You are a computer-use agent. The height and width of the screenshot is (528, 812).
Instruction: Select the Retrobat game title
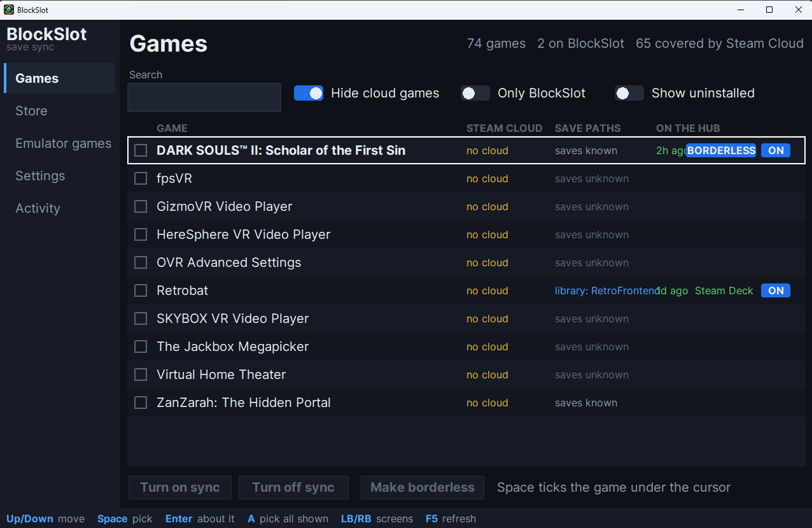point(183,290)
